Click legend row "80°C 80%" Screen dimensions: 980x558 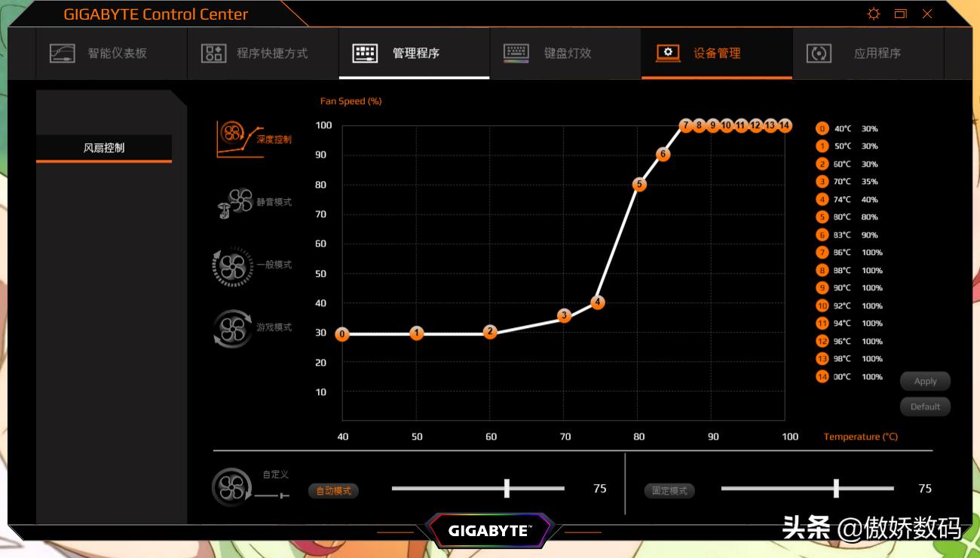pos(847,217)
